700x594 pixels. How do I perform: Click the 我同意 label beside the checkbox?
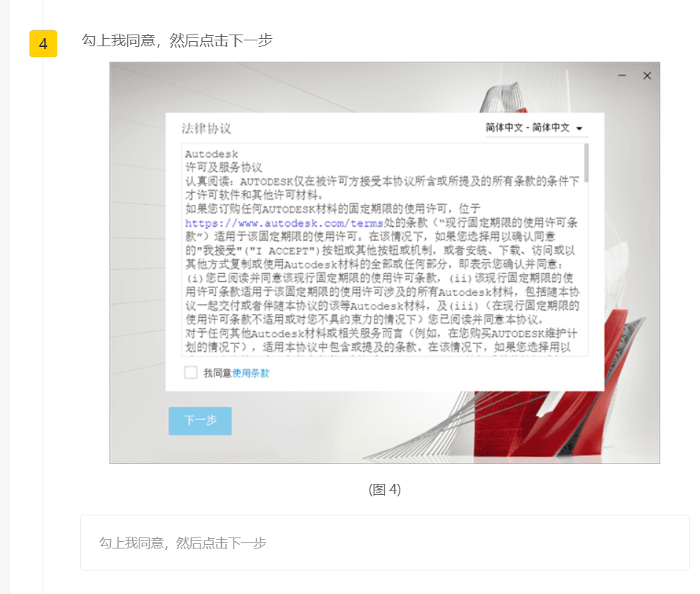(217, 373)
